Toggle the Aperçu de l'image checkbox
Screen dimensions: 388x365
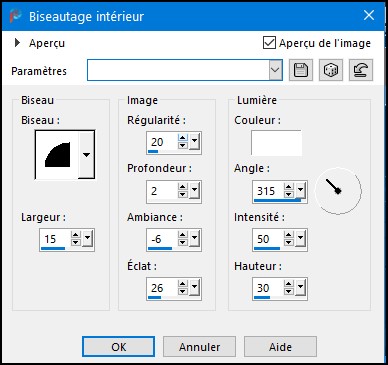tap(269, 43)
